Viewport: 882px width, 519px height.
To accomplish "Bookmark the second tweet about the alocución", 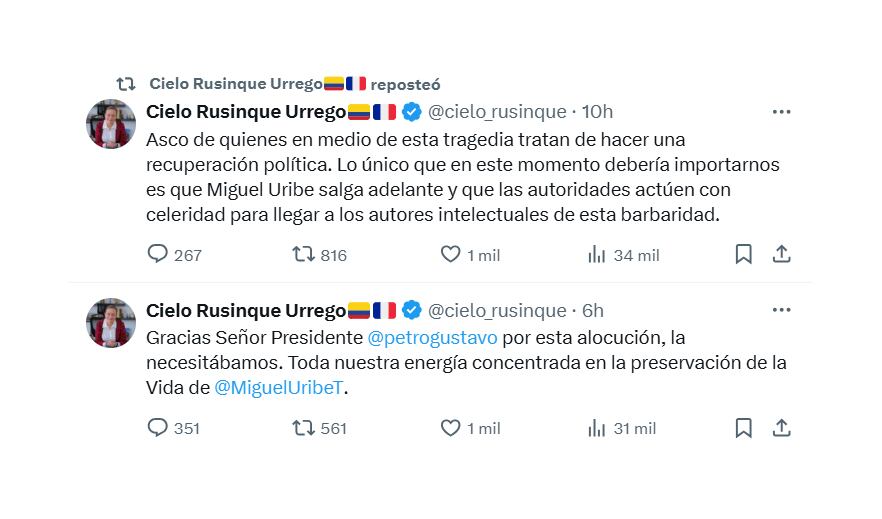I will (x=743, y=428).
